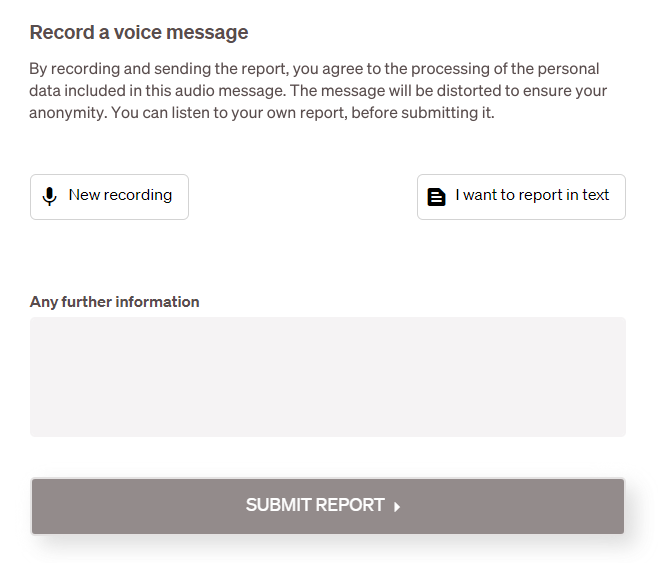Place cursor in the grey further information box
The width and height of the screenshot is (658, 564).
[x=328, y=377]
